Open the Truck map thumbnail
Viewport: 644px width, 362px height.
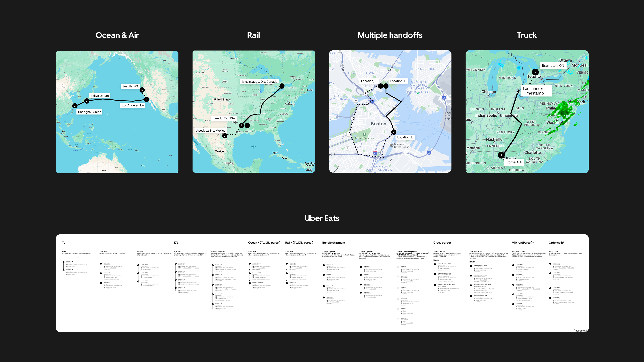tap(527, 112)
